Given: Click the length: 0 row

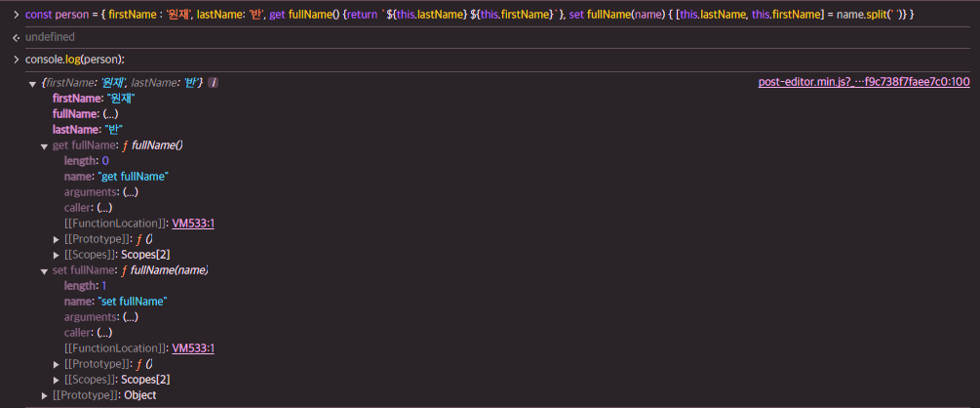Looking at the screenshot, I should [x=86, y=161].
